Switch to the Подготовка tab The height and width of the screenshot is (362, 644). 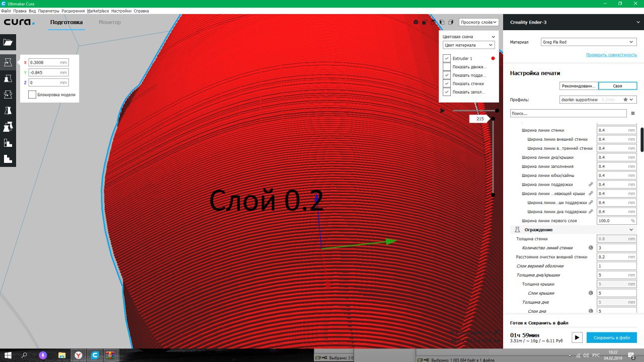coord(66,22)
